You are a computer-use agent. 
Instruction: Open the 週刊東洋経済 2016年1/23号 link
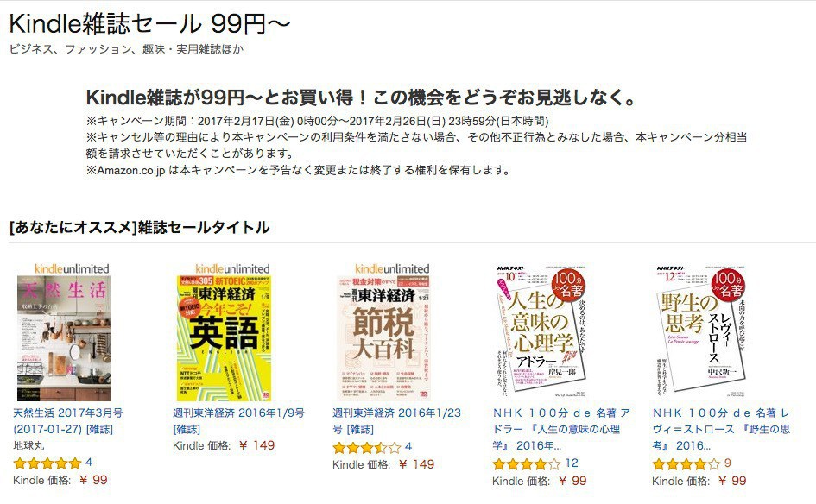click(397, 421)
